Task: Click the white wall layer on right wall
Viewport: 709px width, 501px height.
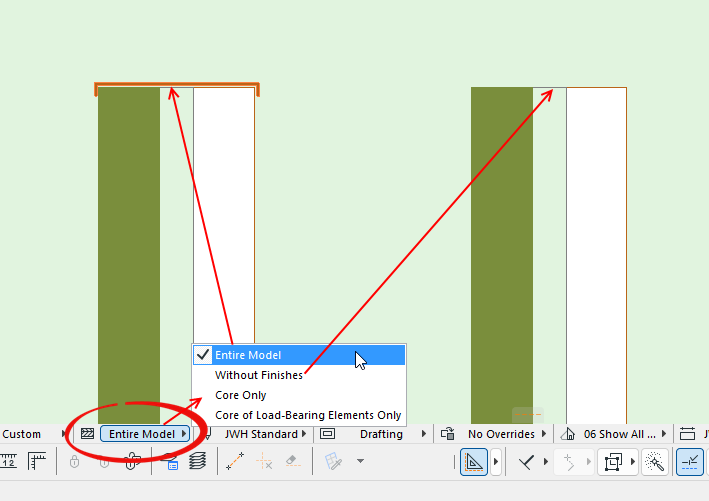Action: [596, 255]
